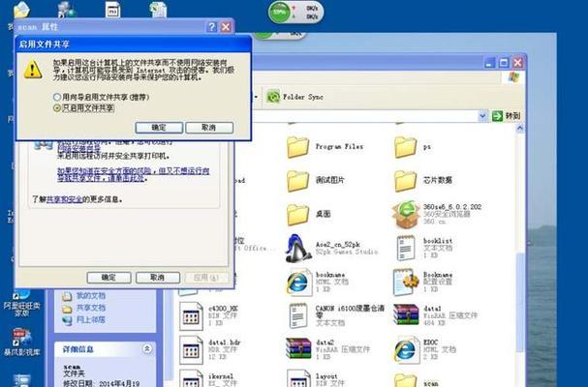The height and width of the screenshot is (387, 588).
Task: Click the explorer vertical scrollbar up arrow
Action: pos(520,129)
